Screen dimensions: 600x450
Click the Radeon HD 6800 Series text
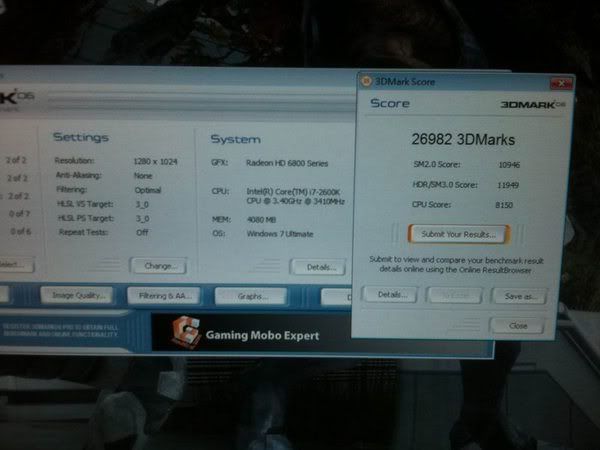click(x=287, y=163)
